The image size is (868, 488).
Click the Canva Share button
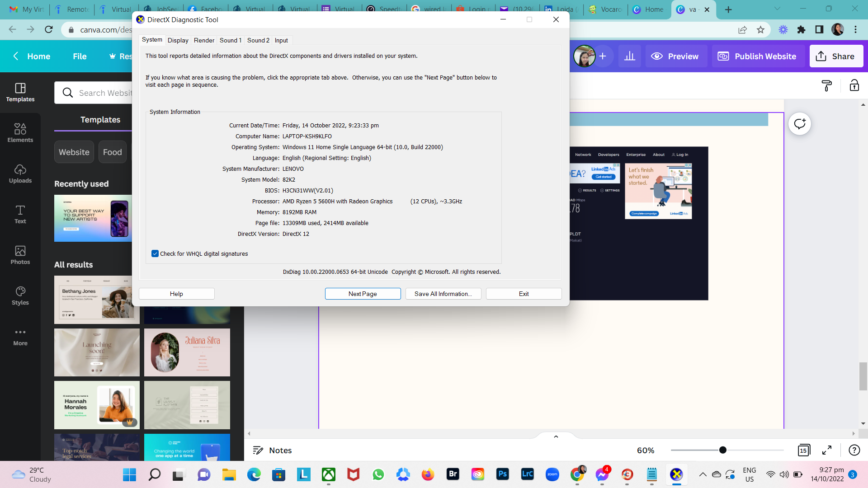pos(836,56)
